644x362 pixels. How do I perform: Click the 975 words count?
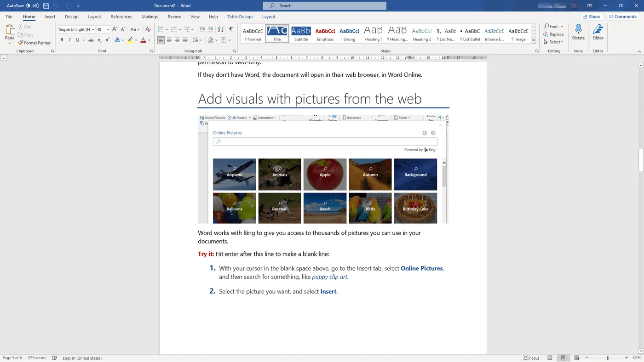pos(37,358)
